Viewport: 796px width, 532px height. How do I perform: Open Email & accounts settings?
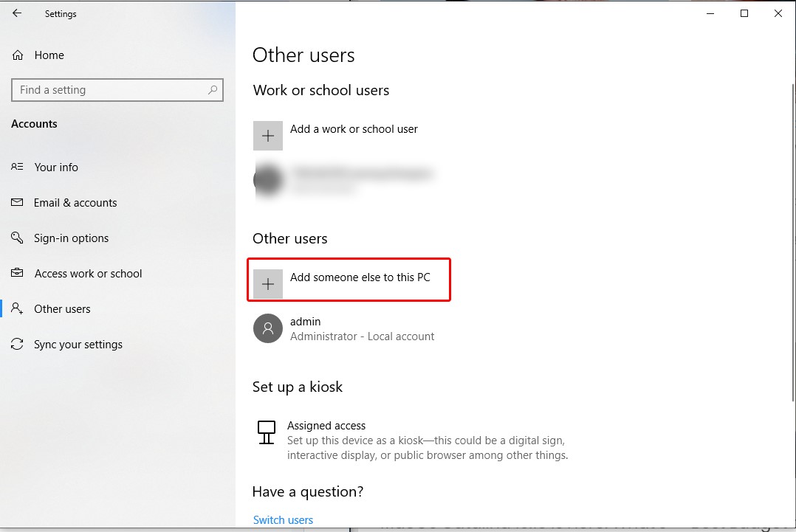point(75,202)
